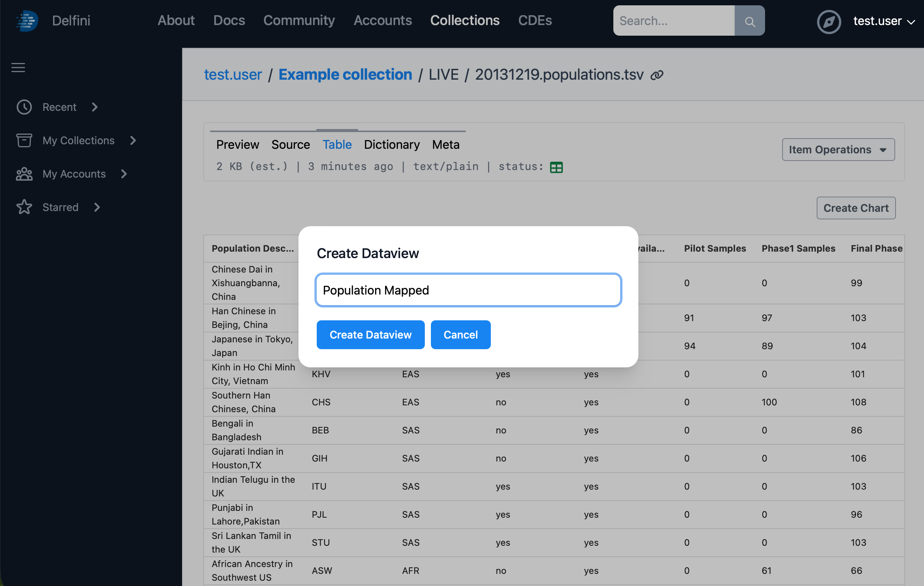Switch to the Dictionary tab
Image resolution: width=924 pixels, height=586 pixels.
[x=391, y=144]
